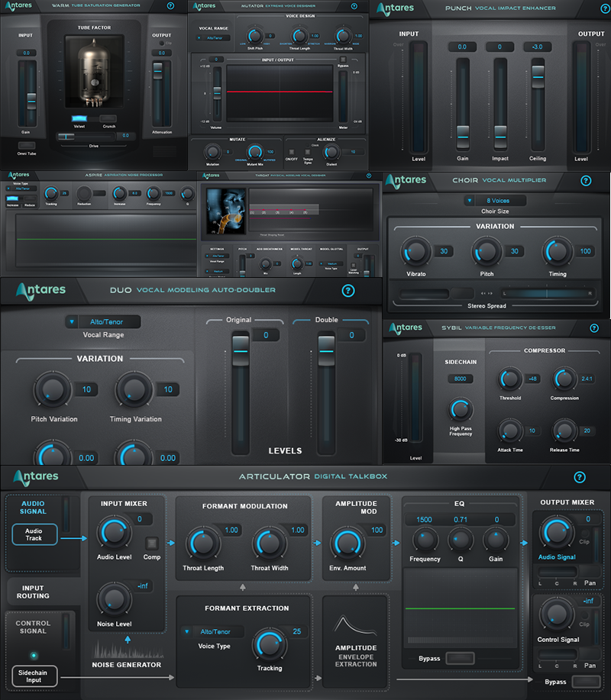
Task: Click the EQ Frequency value 1500 in Articulator
Action: tap(424, 520)
